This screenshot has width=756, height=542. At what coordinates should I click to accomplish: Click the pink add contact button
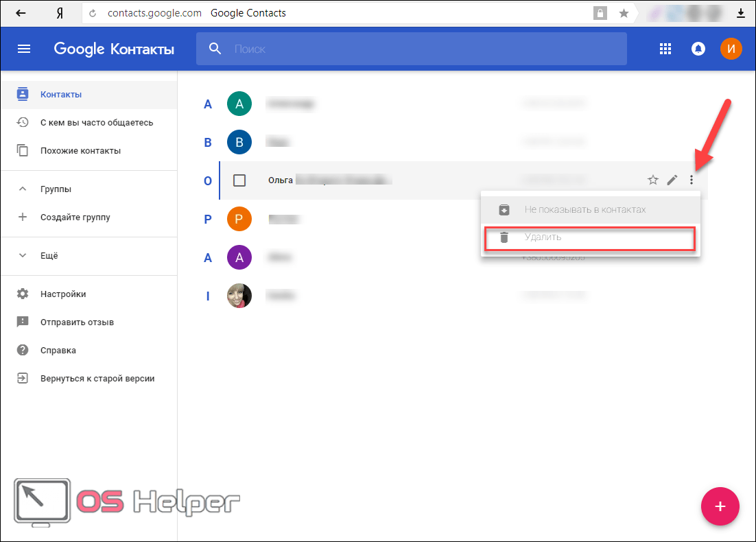click(x=720, y=506)
